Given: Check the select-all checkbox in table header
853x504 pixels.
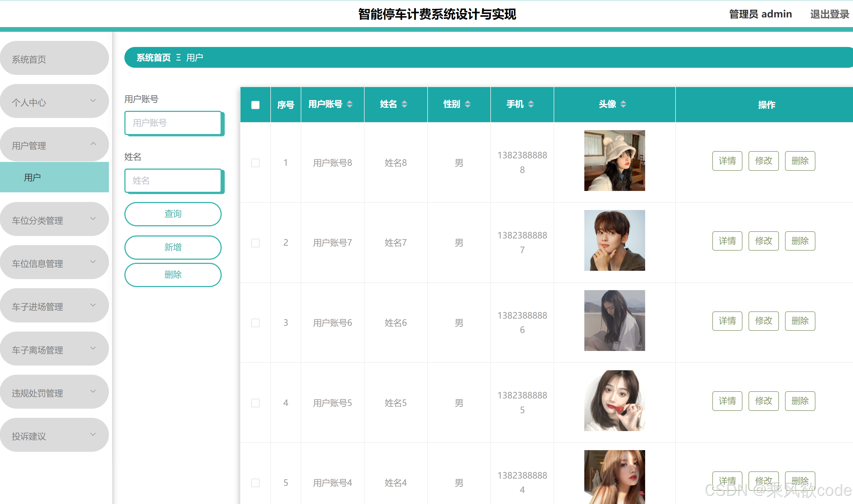Looking at the screenshot, I should click(255, 105).
